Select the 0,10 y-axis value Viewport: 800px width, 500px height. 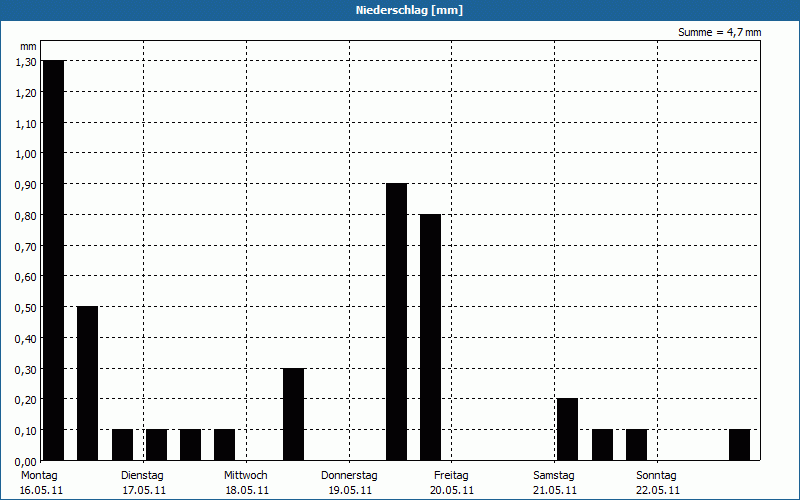[x=26, y=431]
